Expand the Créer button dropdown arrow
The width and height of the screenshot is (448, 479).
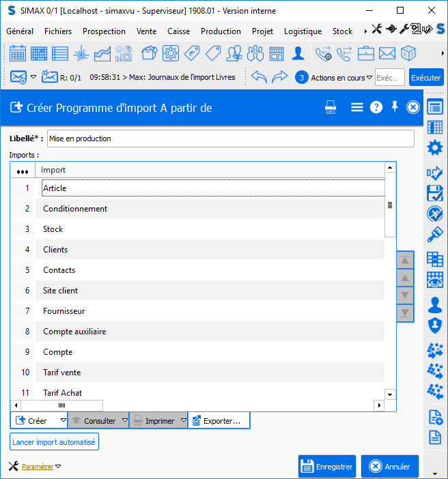[63, 421]
